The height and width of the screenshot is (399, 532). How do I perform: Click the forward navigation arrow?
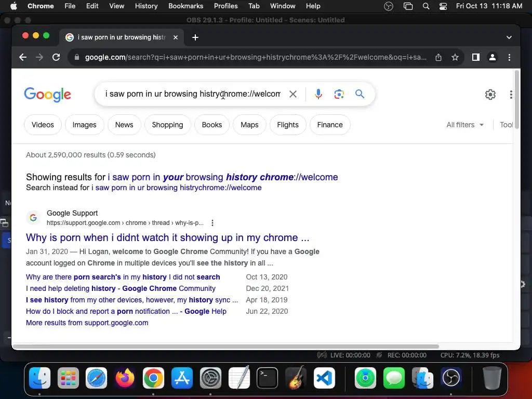click(39, 57)
